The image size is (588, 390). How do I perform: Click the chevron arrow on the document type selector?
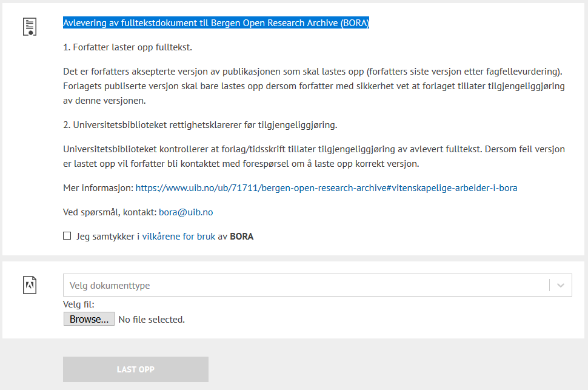(561, 285)
